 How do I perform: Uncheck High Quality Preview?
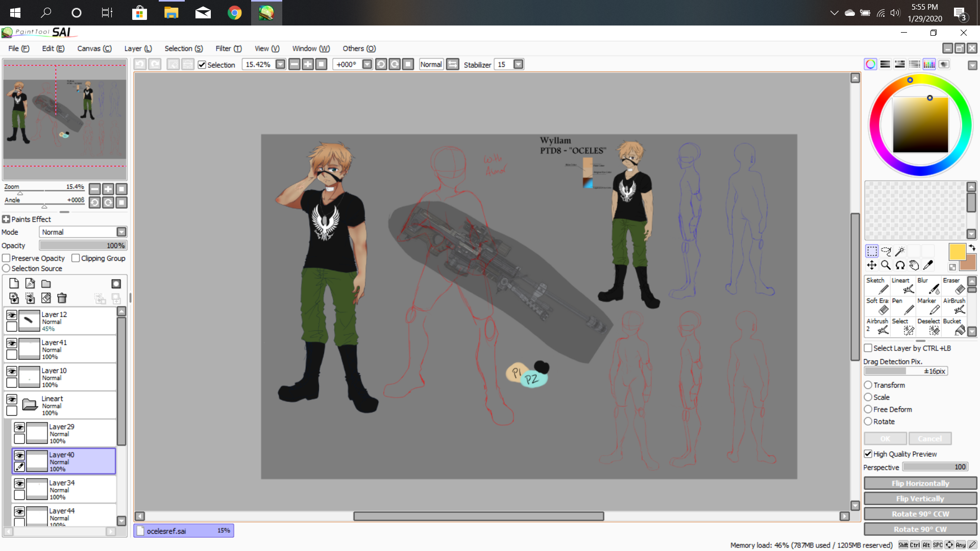(868, 454)
